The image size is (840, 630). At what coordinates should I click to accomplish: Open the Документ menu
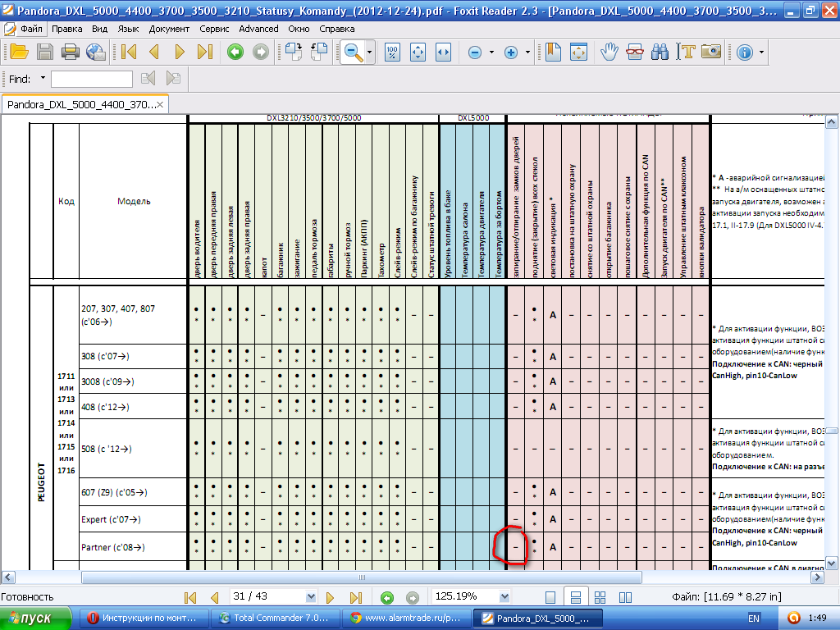coord(169,29)
